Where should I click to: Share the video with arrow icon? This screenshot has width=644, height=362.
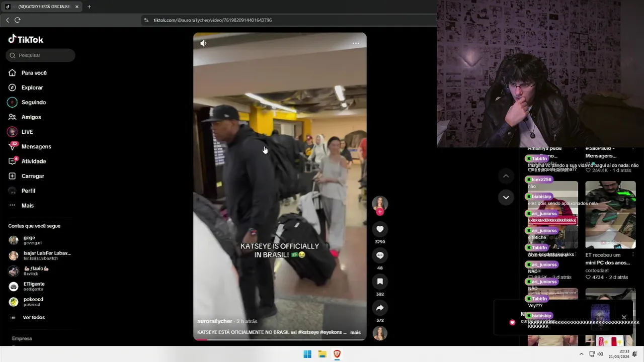tap(380, 308)
